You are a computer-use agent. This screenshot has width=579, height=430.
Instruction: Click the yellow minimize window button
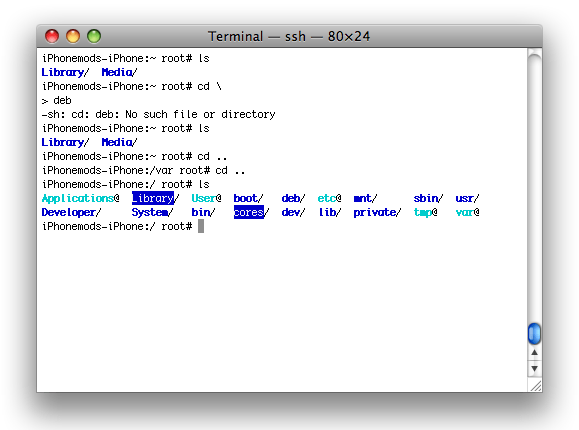click(73, 36)
